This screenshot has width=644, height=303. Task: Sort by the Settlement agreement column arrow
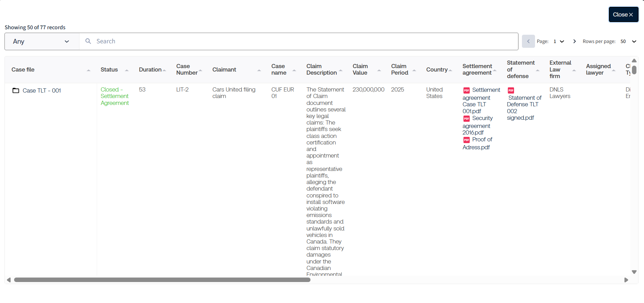pyautogui.click(x=495, y=70)
